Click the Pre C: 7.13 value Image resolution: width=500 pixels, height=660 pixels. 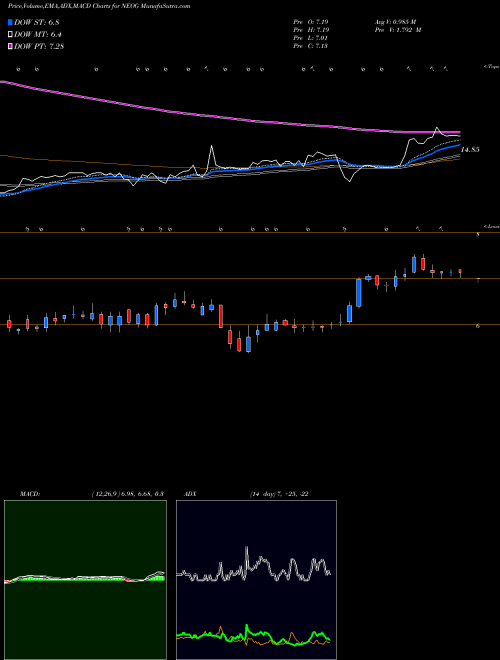tap(311, 46)
